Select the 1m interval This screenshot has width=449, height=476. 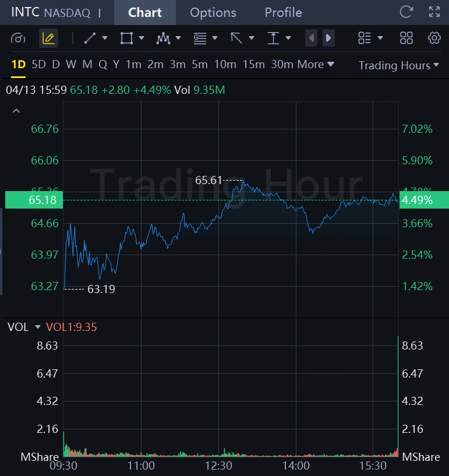(x=133, y=65)
